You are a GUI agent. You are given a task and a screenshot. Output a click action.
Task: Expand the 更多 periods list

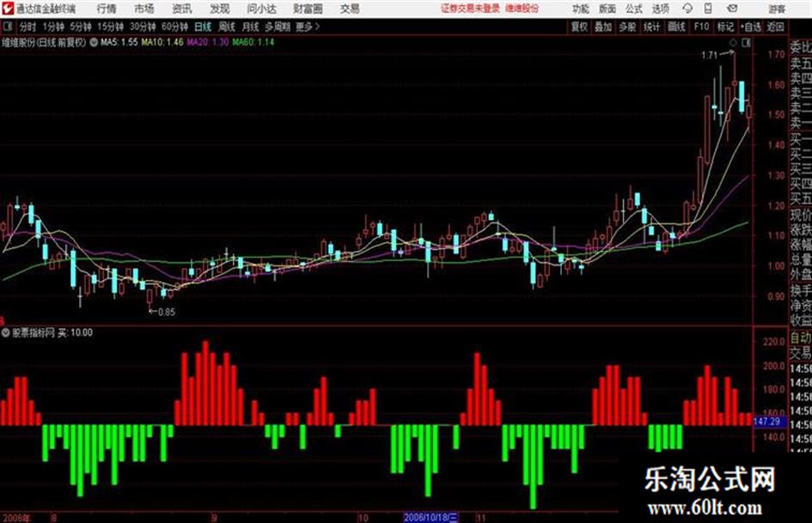[x=308, y=27]
